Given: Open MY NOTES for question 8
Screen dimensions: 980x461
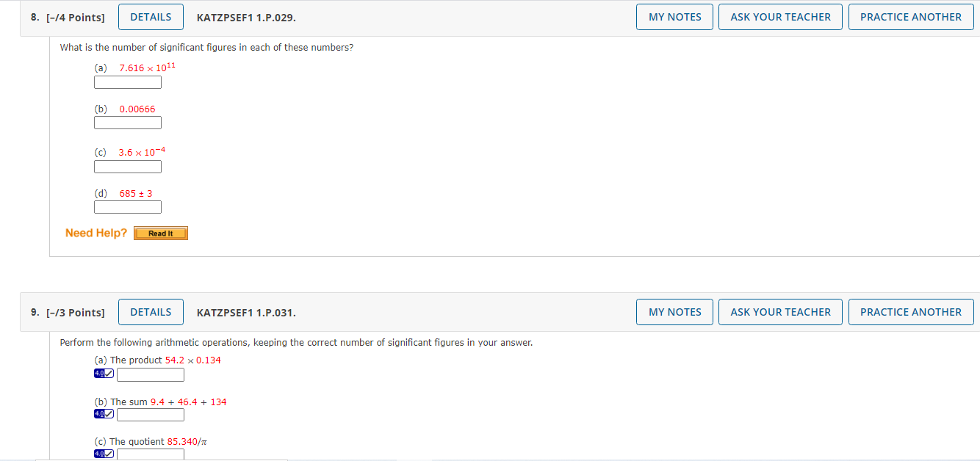Looking at the screenshot, I should point(675,17).
